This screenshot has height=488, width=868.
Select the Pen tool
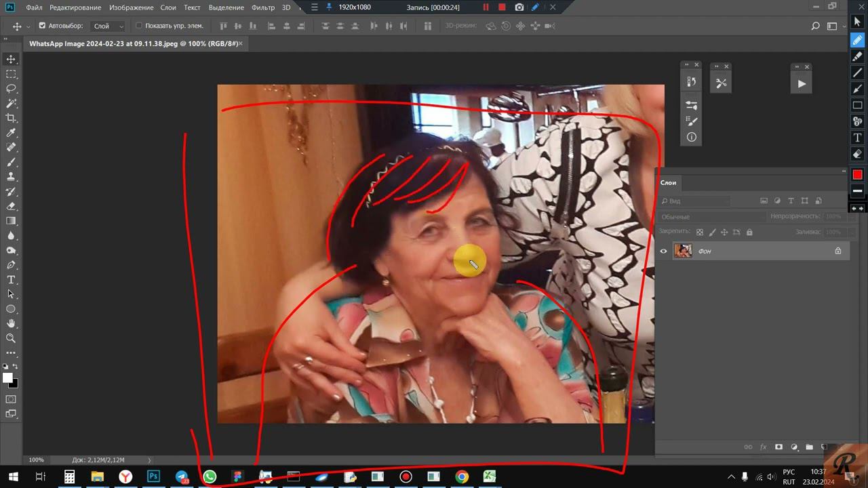click(x=11, y=265)
